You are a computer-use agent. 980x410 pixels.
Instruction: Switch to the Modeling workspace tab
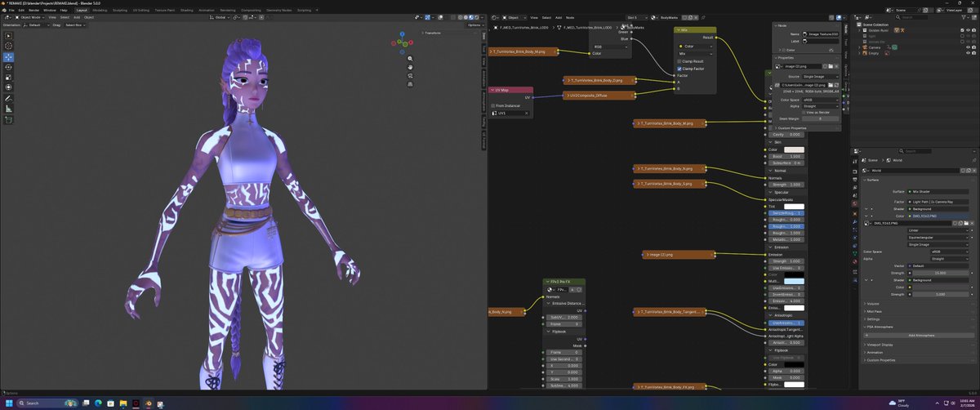(100, 10)
